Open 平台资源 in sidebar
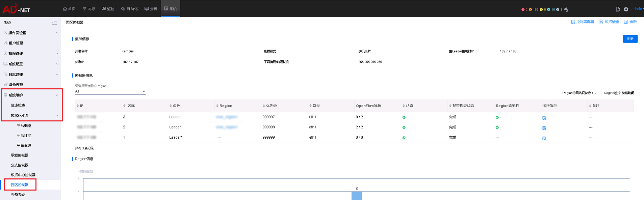 (24, 145)
